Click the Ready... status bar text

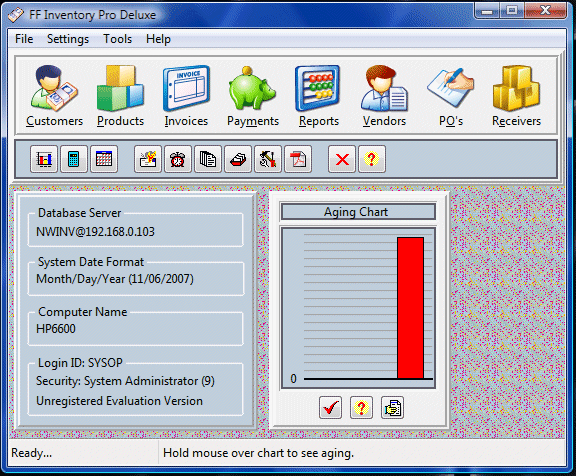point(32,453)
